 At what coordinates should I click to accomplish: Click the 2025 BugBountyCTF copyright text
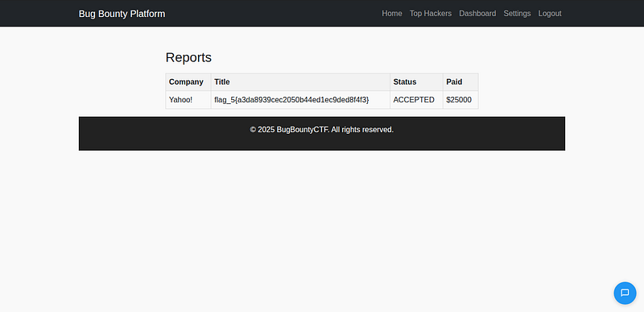pyautogui.click(x=321, y=130)
